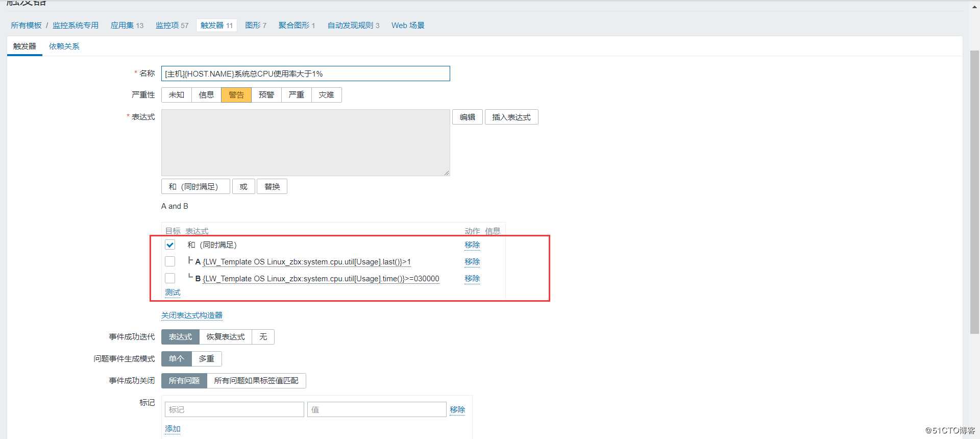Image resolution: width=980 pixels, height=439 pixels.
Task: Click expression A cpu.util last()>1 text
Action: click(307, 262)
